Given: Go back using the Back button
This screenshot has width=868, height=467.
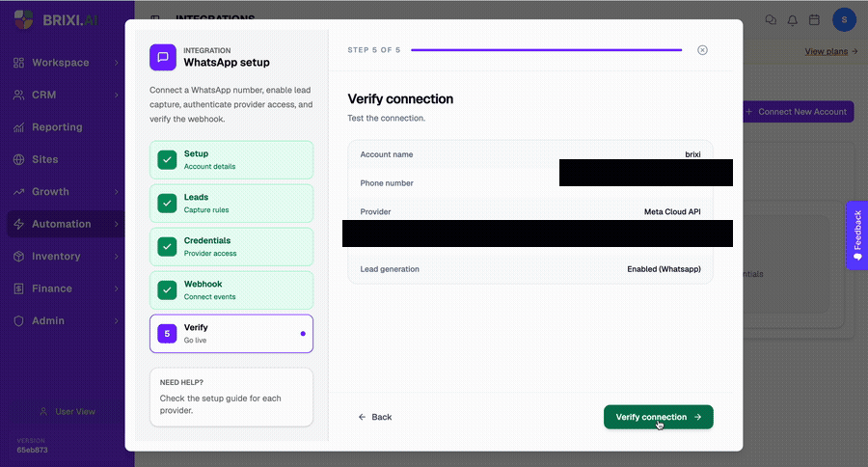Looking at the screenshot, I should coord(375,417).
